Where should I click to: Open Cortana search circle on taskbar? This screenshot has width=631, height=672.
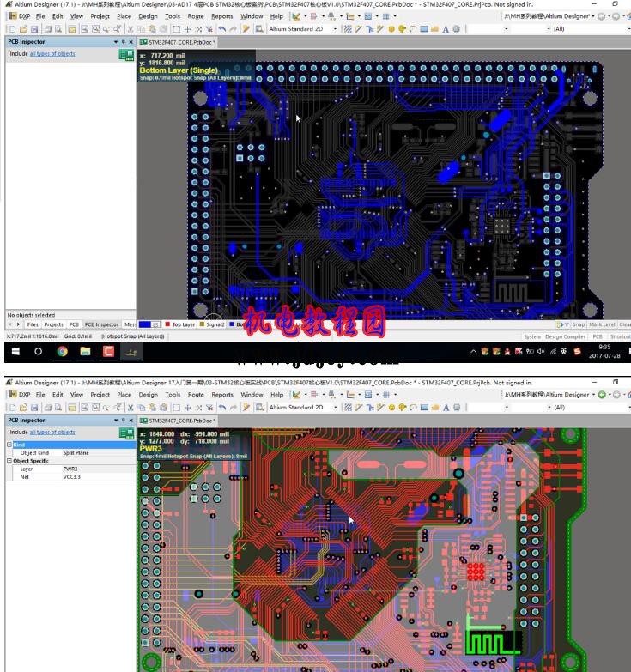(x=38, y=351)
